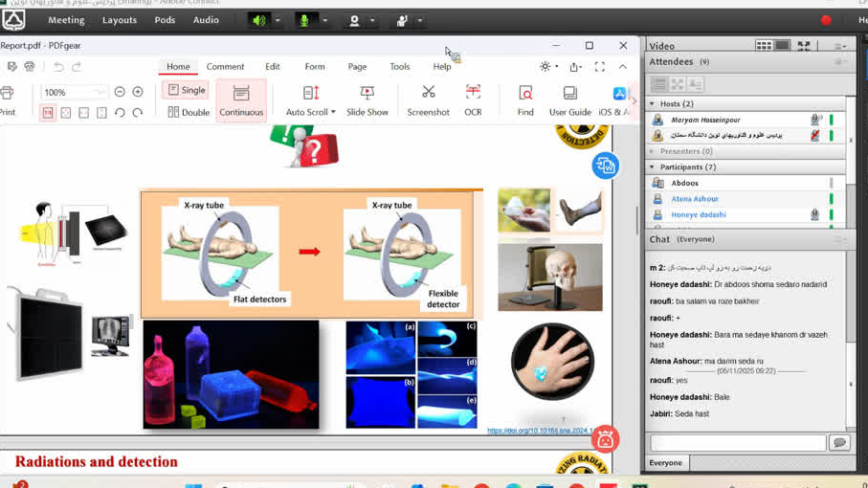Click the chat message input field

pyautogui.click(x=738, y=443)
